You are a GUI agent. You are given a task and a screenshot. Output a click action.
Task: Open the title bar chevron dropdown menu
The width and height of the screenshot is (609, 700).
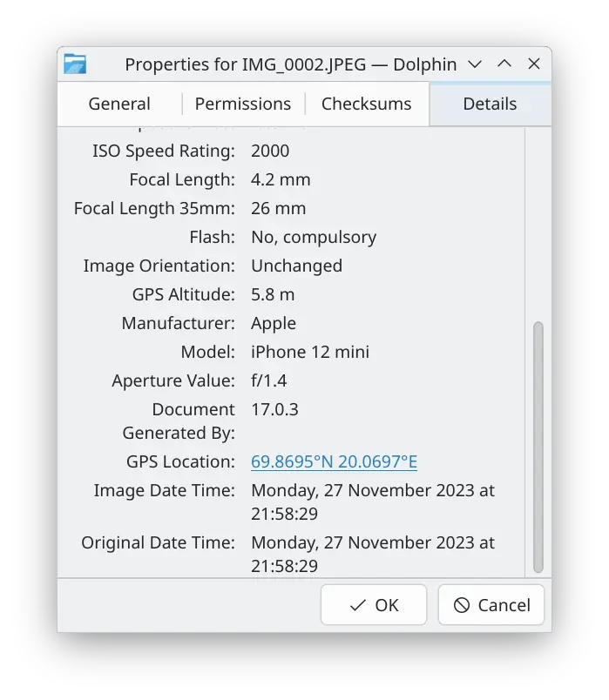(x=475, y=64)
